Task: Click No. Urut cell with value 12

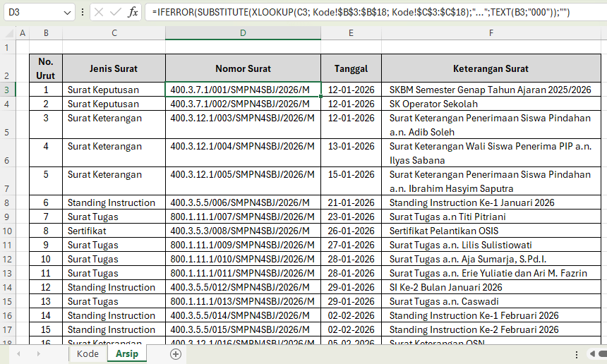Action: [46, 287]
